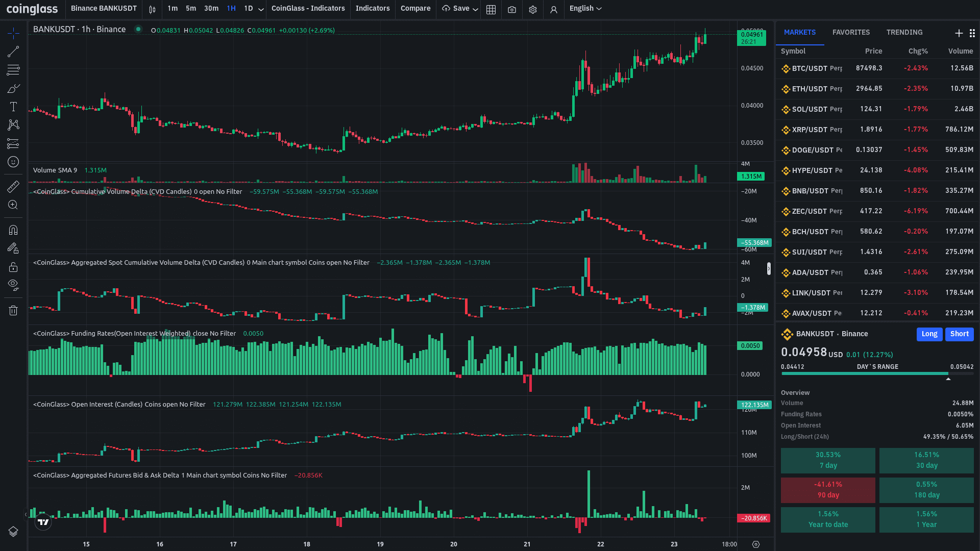Take a chart snapshot with camera icon
Image resolution: width=980 pixels, height=551 pixels.
pos(512,9)
